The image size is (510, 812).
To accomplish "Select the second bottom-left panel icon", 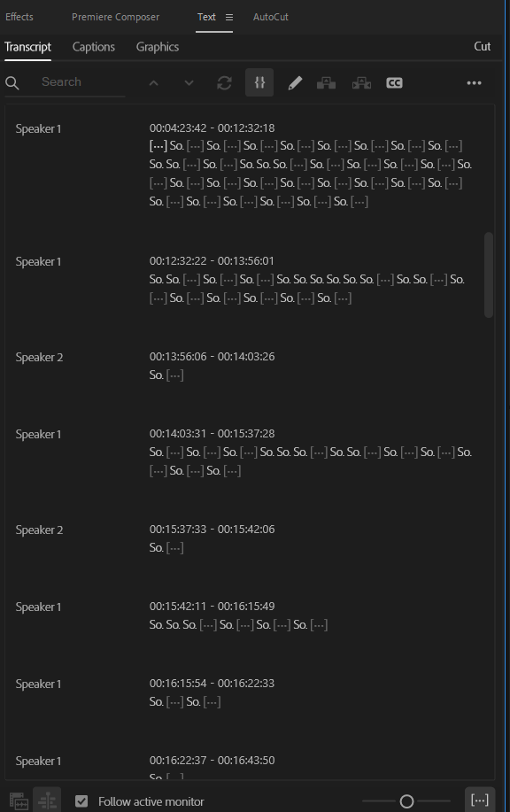I will [x=47, y=800].
